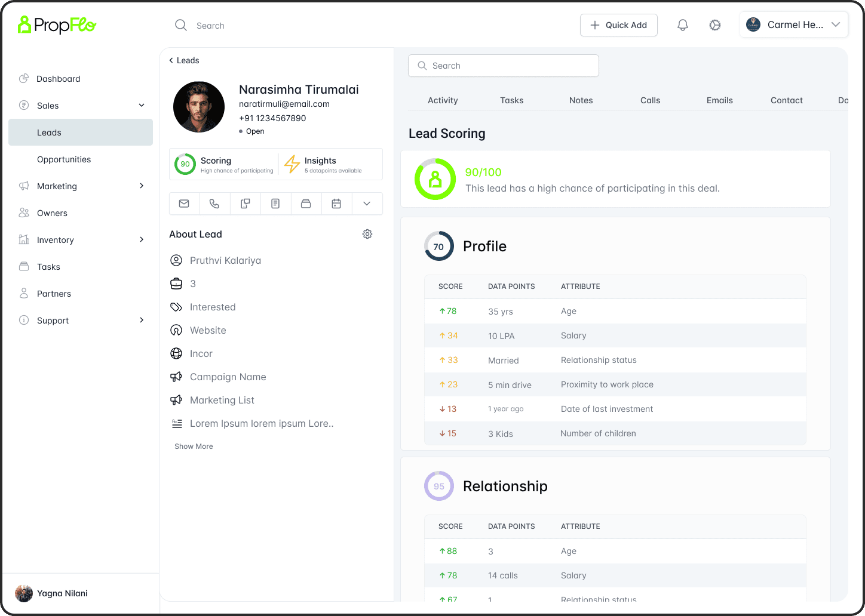This screenshot has height=616, width=865.
Task: Open the Calls tab
Action: (651, 100)
